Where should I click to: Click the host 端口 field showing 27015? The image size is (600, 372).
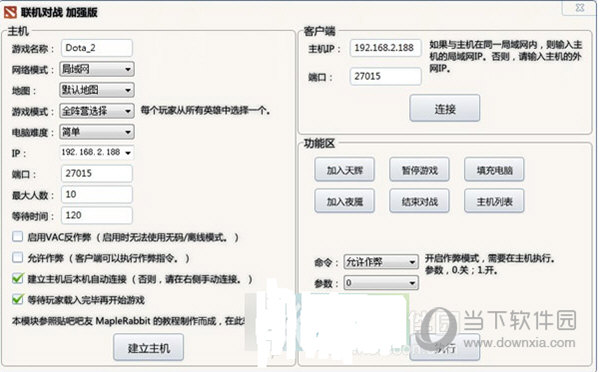(x=97, y=173)
